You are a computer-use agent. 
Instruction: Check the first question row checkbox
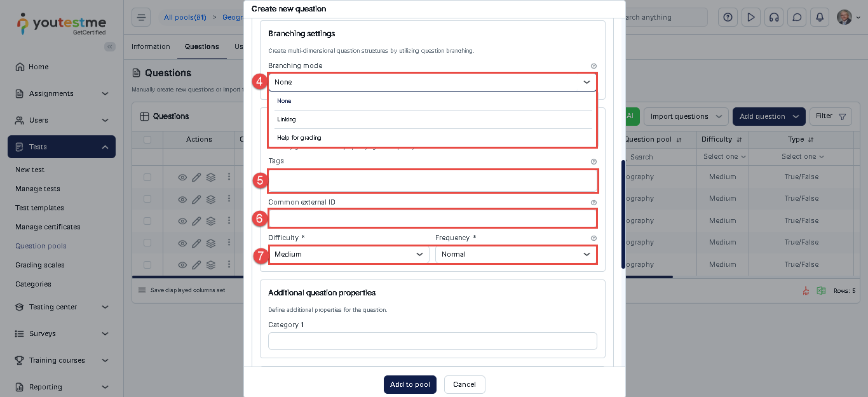pyautogui.click(x=147, y=177)
